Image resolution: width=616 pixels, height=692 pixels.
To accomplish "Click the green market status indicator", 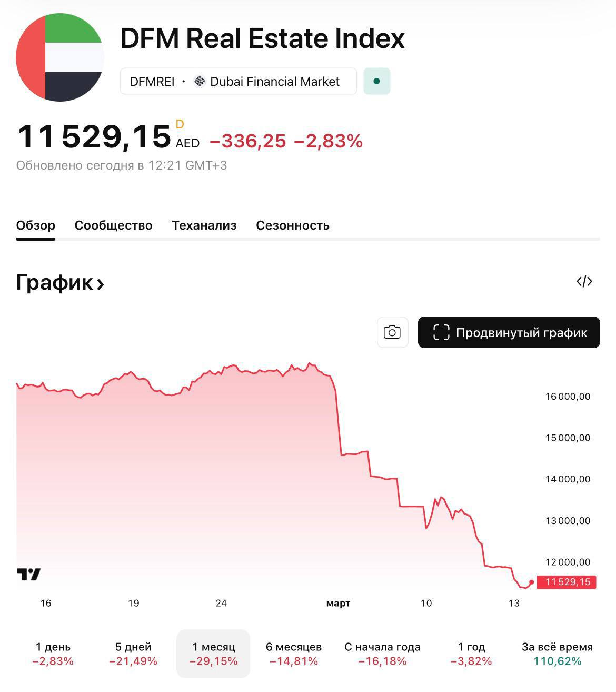I will point(376,81).
